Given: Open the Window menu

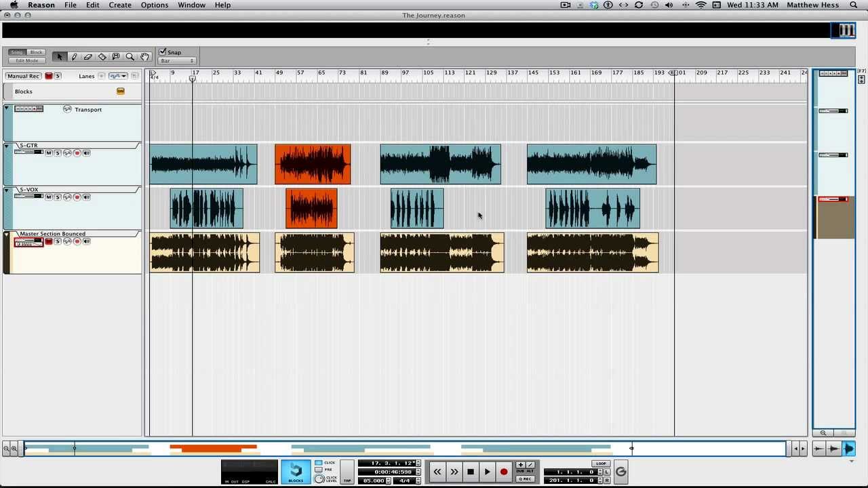Looking at the screenshot, I should [x=192, y=5].
